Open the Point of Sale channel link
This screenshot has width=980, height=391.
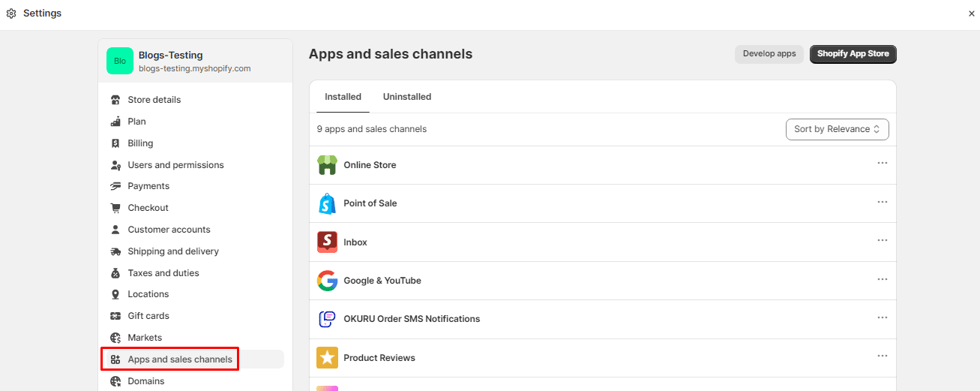pos(370,203)
